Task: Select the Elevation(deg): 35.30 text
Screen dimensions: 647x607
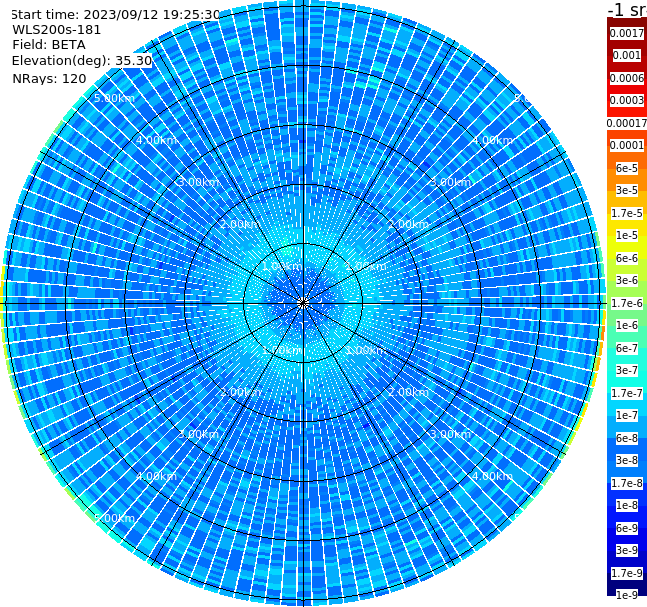Action: tap(82, 61)
